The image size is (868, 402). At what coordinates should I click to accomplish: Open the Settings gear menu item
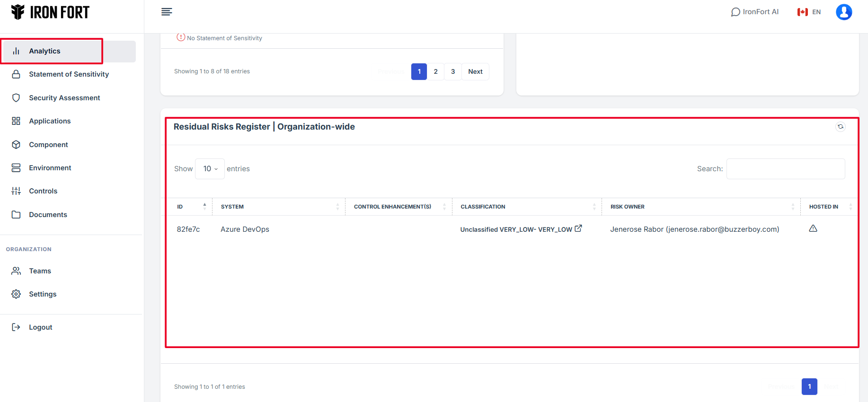click(43, 294)
